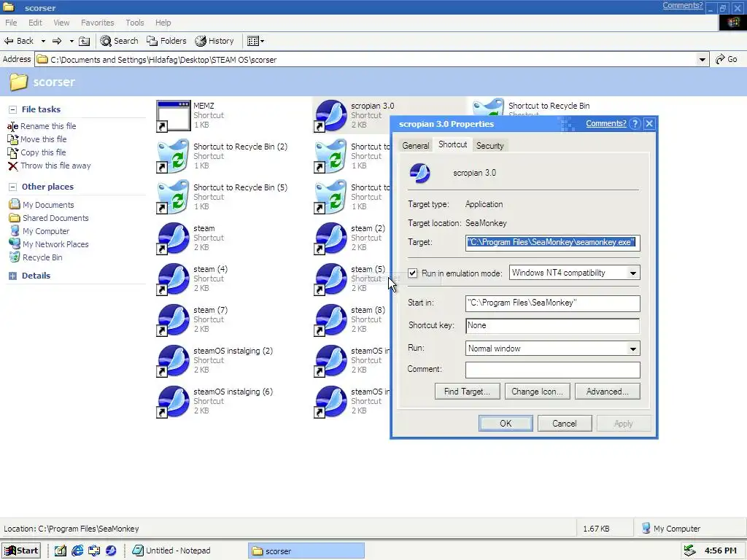Click Go button beside address bar

point(727,59)
